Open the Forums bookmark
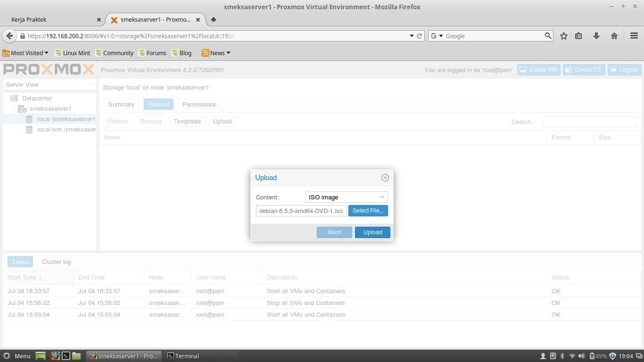Screen dimensions: 644x362 click(152, 53)
